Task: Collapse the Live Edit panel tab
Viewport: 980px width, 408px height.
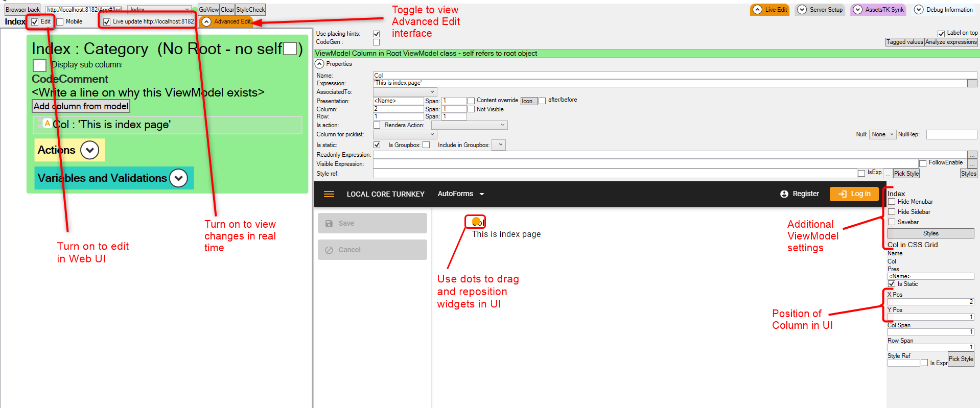Action: pos(757,10)
